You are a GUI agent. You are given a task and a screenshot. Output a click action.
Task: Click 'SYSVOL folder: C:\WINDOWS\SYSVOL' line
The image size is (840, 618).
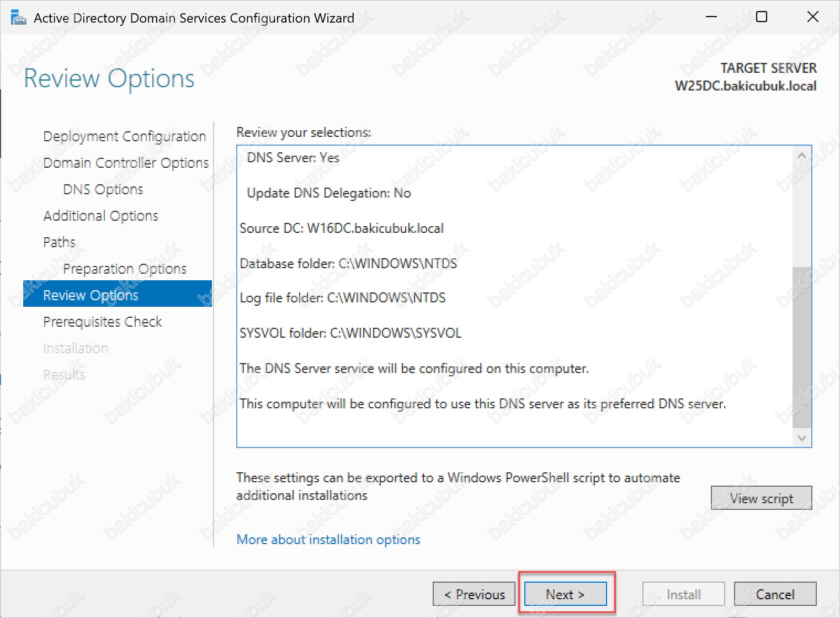(350, 333)
